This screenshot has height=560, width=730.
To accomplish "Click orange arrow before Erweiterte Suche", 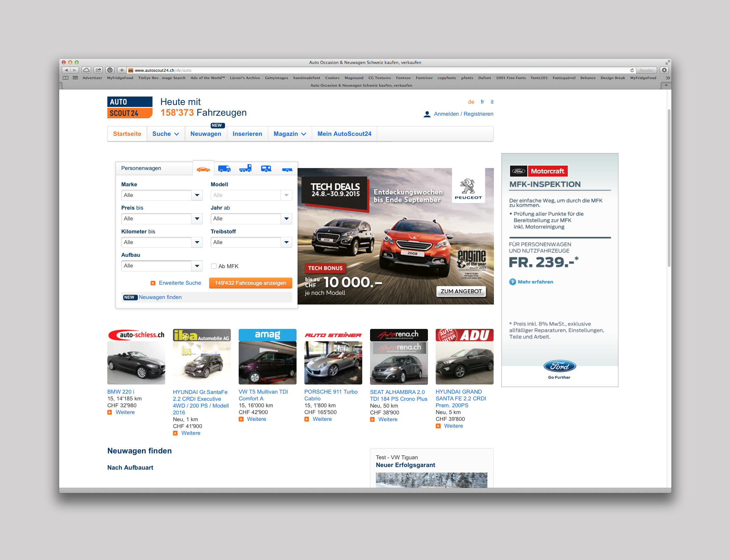I will [153, 283].
